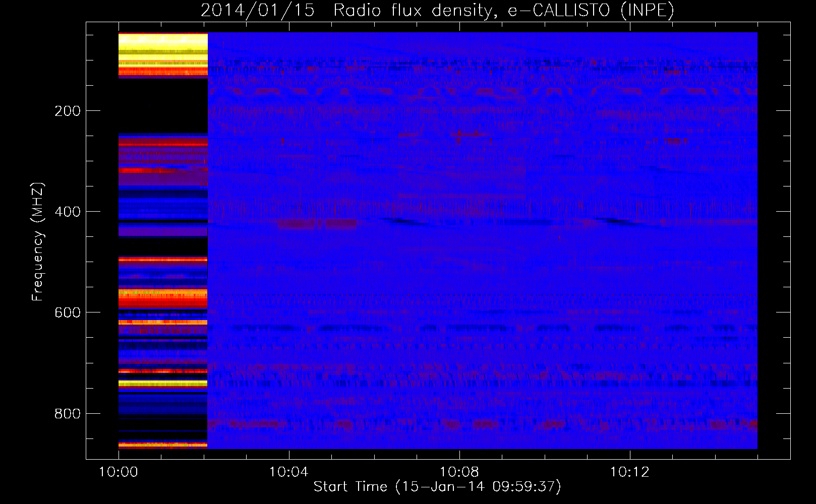Click the 10:08 time tick label

click(459, 472)
